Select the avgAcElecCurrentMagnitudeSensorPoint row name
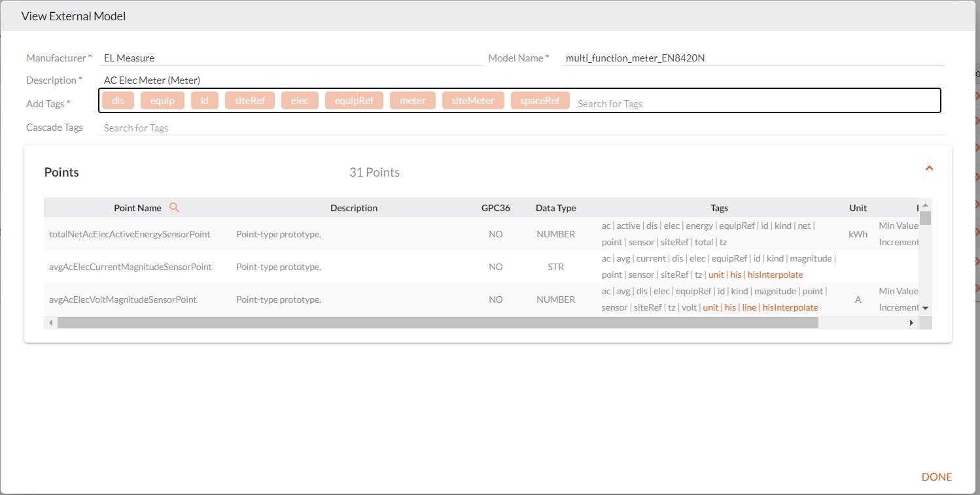The width and height of the screenshot is (980, 495). [130, 267]
